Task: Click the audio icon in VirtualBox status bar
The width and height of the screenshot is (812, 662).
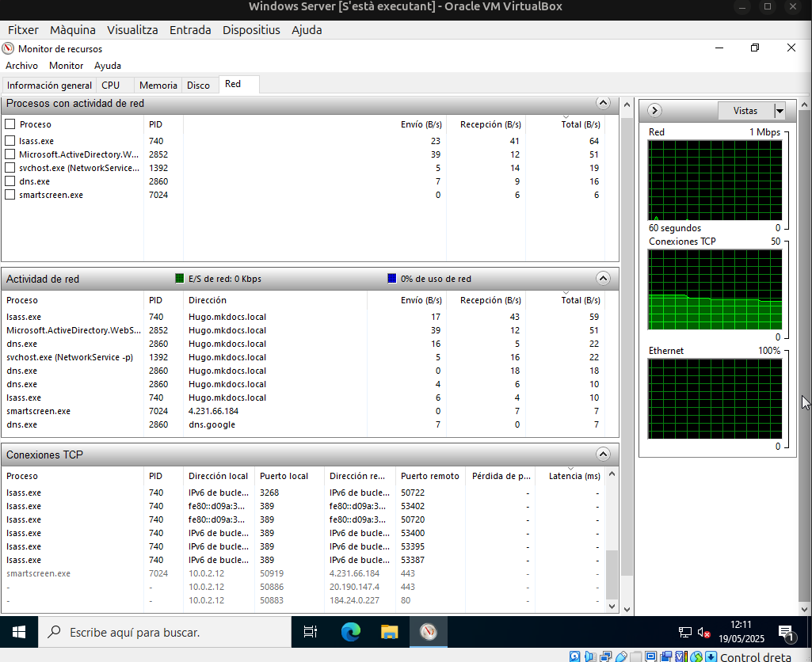Action: (590, 656)
